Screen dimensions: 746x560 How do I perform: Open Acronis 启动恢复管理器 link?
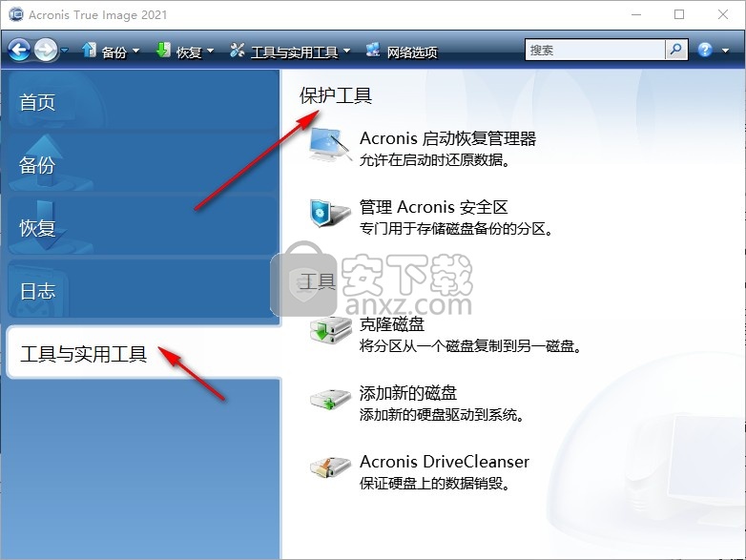447,138
